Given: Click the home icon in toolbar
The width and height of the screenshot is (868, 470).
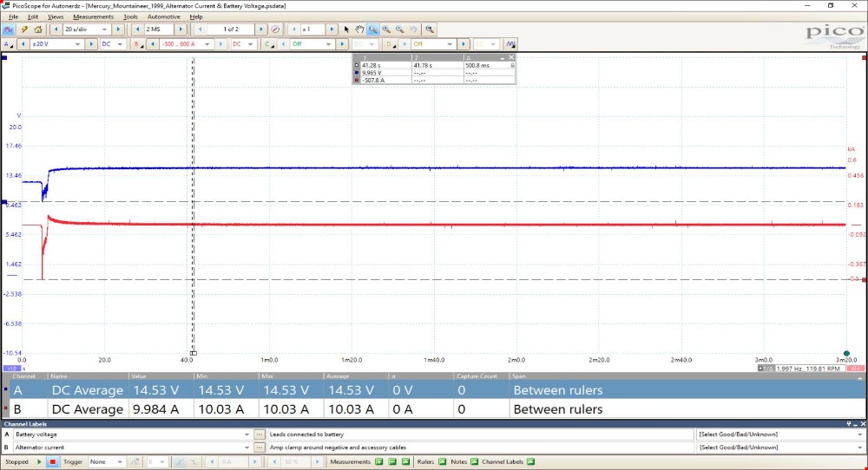Looking at the screenshot, I should (39, 29).
